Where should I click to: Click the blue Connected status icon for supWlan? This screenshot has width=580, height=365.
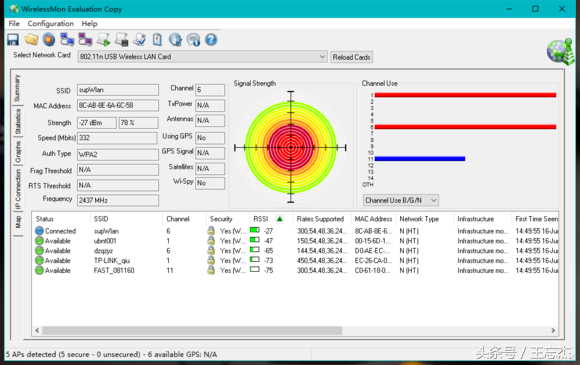39,231
